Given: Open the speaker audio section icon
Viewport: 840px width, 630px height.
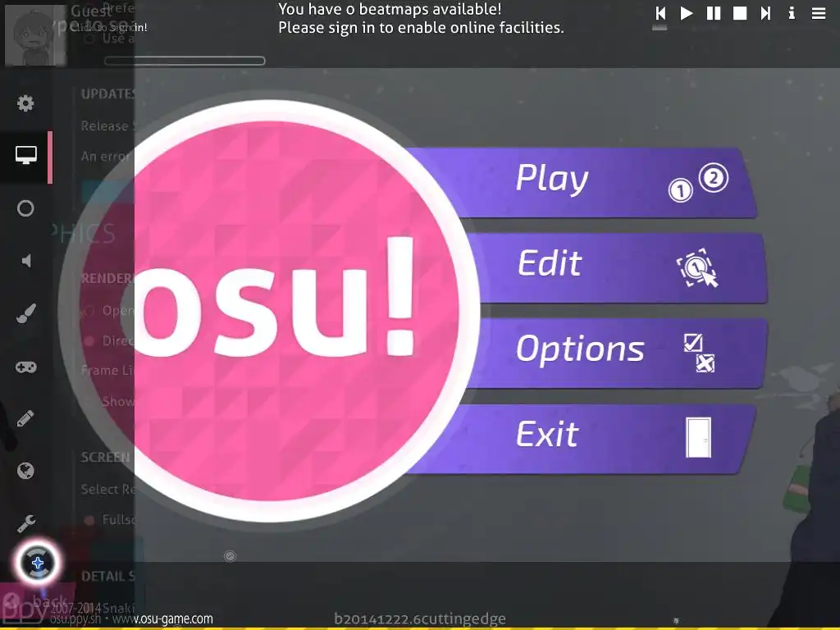Looking at the screenshot, I should (25, 261).
